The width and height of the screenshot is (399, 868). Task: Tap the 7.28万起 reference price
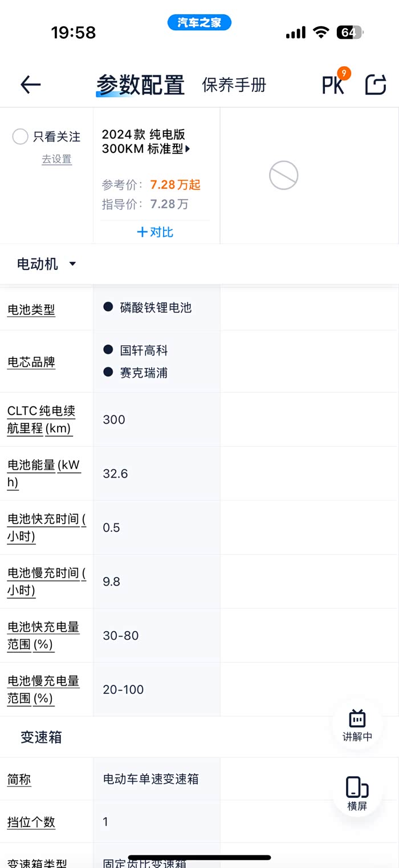point(175,184)
